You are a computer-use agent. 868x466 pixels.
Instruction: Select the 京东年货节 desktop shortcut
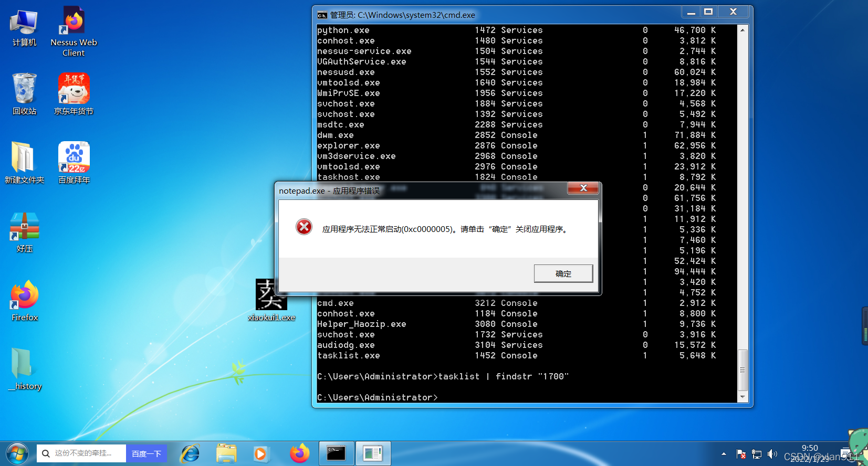point(74,94)
